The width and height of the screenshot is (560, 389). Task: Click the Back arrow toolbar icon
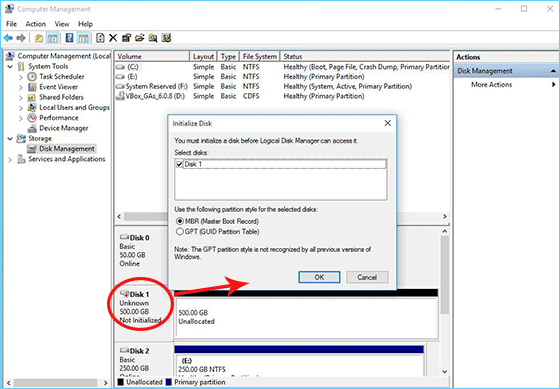(8, 38)
